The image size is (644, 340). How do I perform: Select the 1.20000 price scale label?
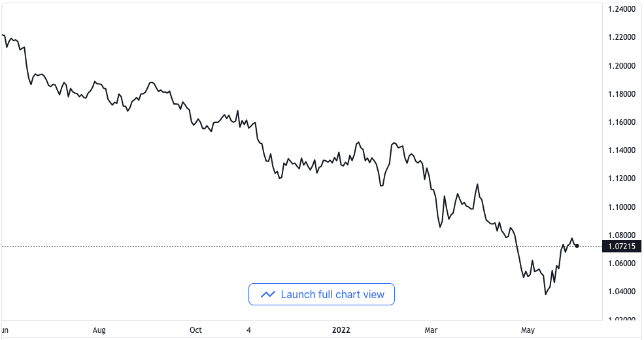click(621, 65)
